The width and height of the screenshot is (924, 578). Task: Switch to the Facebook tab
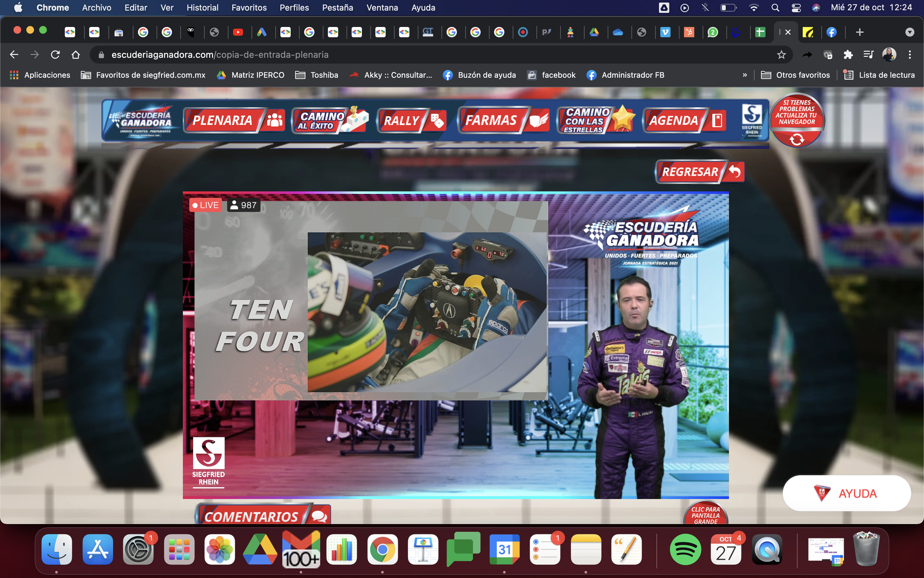(x=832, y=32)
